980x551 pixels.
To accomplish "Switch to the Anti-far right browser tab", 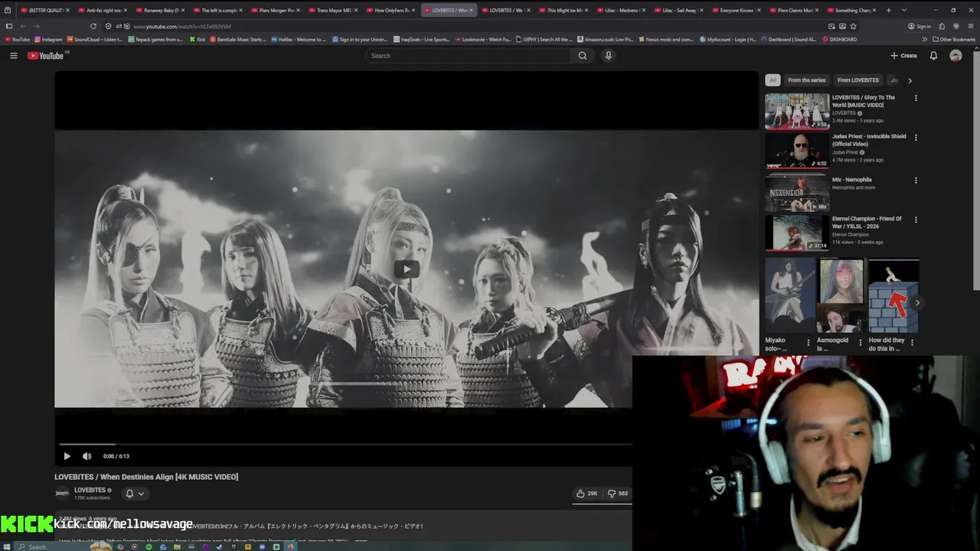I will [104, 11].
